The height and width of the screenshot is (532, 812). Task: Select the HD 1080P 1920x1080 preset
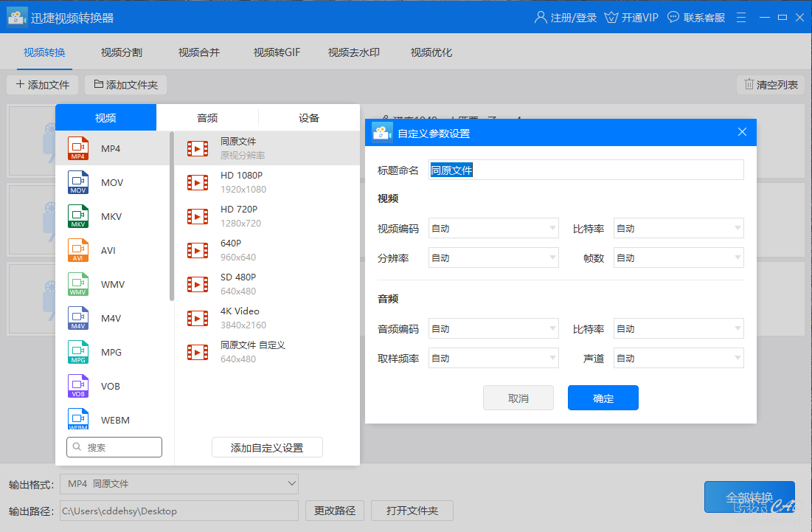[x=267, y=182]
